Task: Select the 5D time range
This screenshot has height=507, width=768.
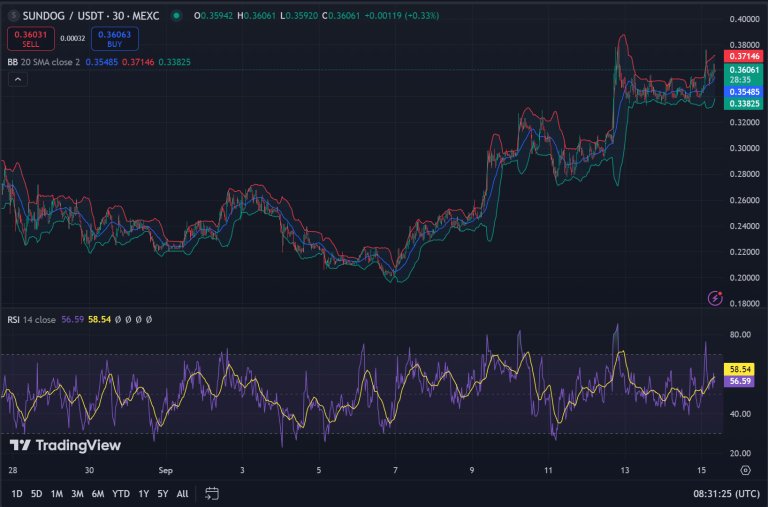Action: tap(36, 493)
